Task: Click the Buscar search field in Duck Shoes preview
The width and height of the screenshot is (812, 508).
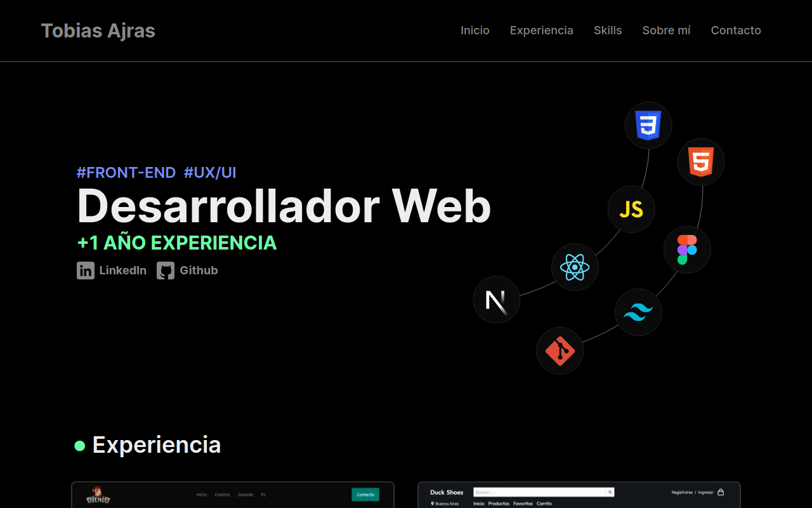Action: click(x=542, y=491)
